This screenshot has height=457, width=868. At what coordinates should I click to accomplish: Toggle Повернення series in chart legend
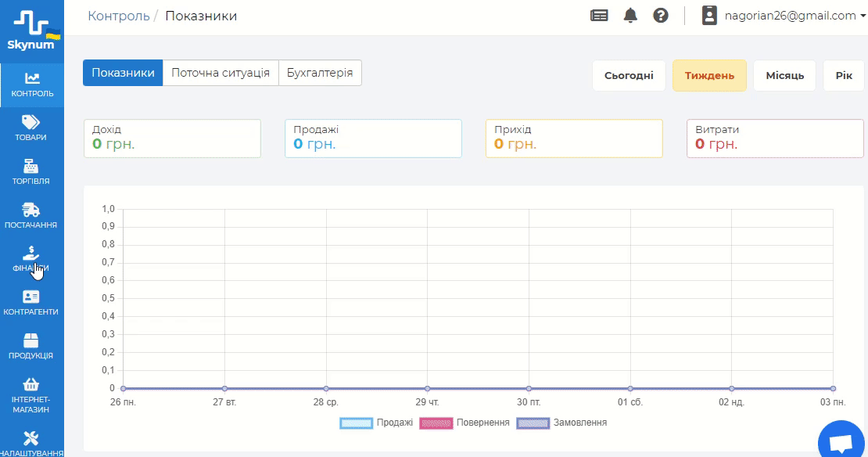pos(464,423)
